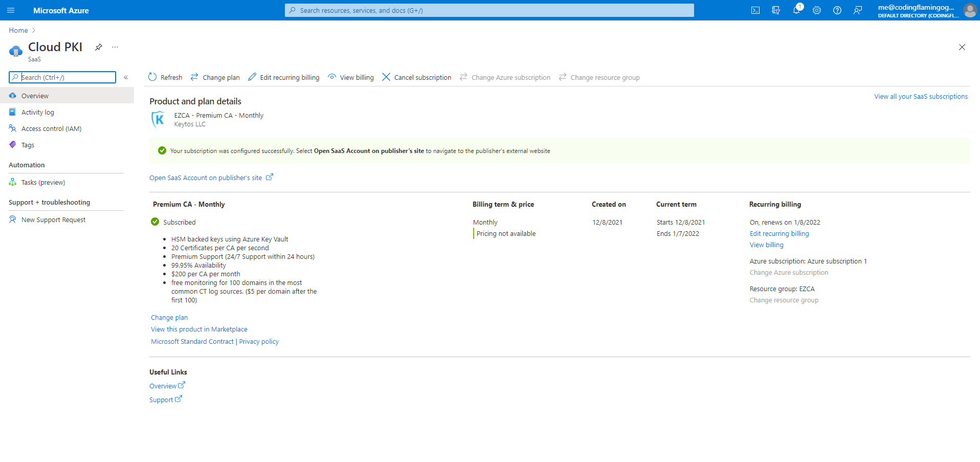The width and height of the screenshot is (980, 462).
Task: Open help question mark icon
Action: (x=837, y=10)
